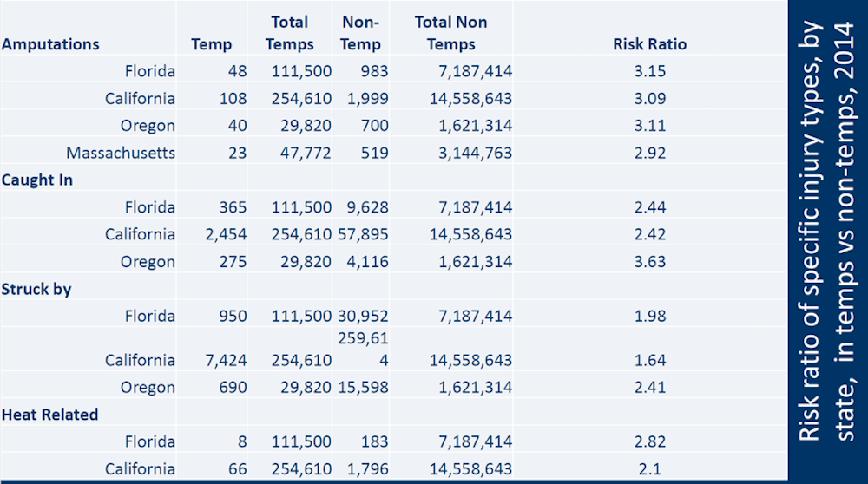Select the 3.63 risk ratio value
The height and width of the screenshot is (484, 868).
(649, 262)
